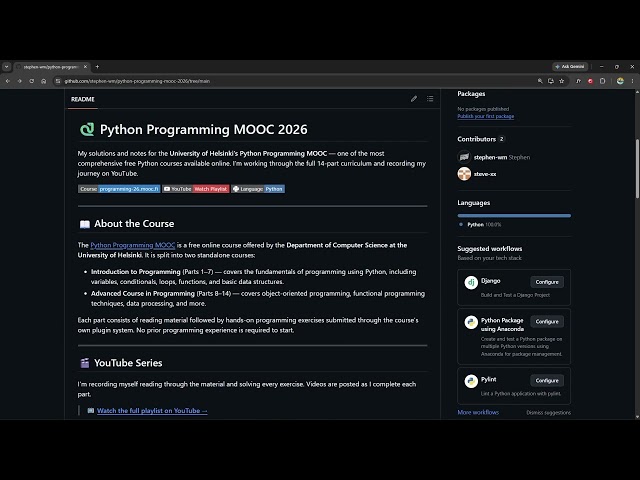Open the Python Programming MOOC link
This screenshot has width=640, height=480.
(x=133, y=245)
